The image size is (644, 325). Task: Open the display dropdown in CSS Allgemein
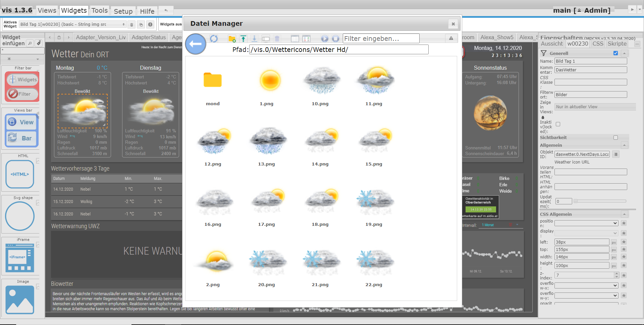586,233
